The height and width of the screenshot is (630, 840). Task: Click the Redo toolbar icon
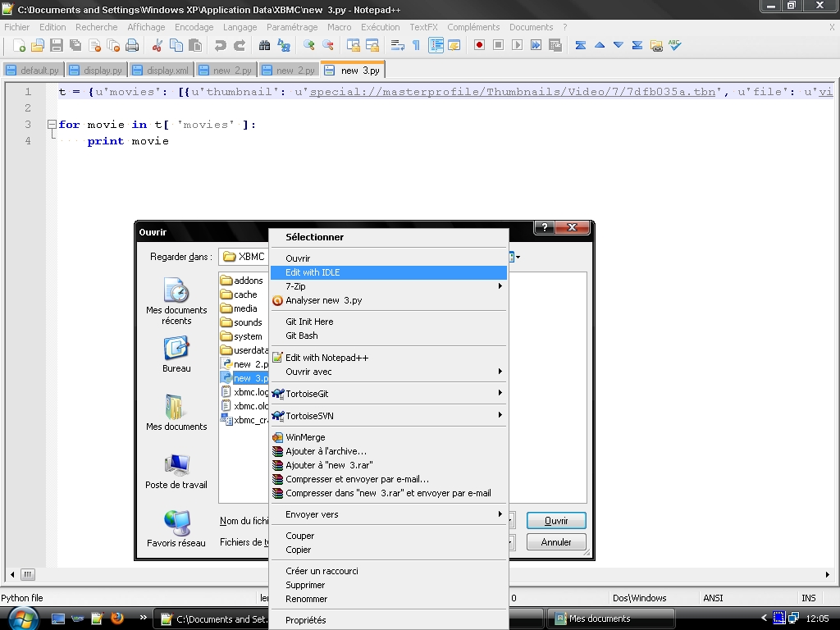240,46
